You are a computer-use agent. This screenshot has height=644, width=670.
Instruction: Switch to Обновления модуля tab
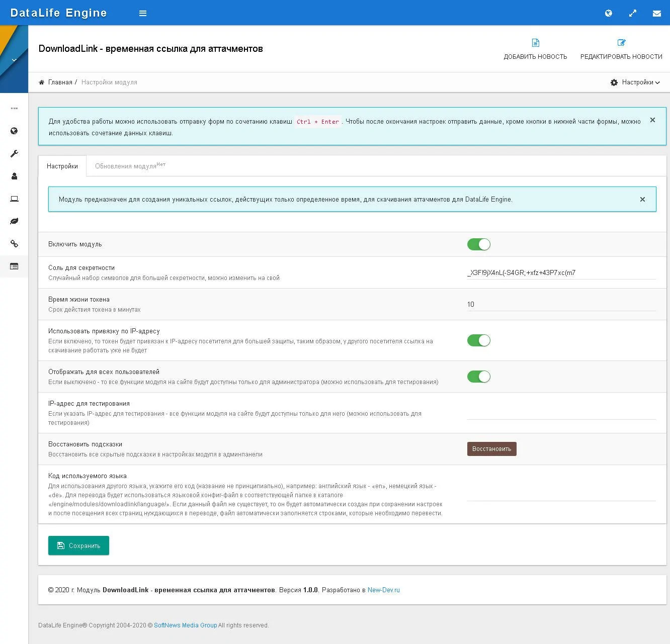(x=130, y=166)
